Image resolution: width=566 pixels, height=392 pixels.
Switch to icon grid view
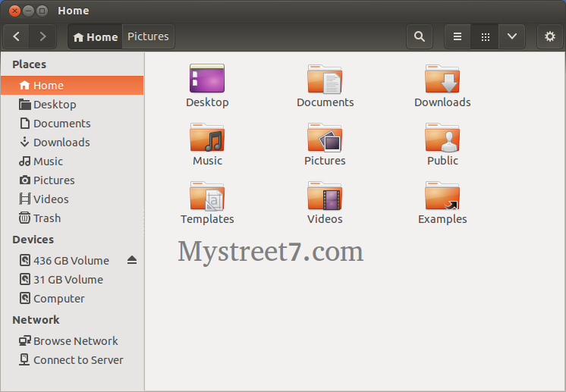click(485, 36)
